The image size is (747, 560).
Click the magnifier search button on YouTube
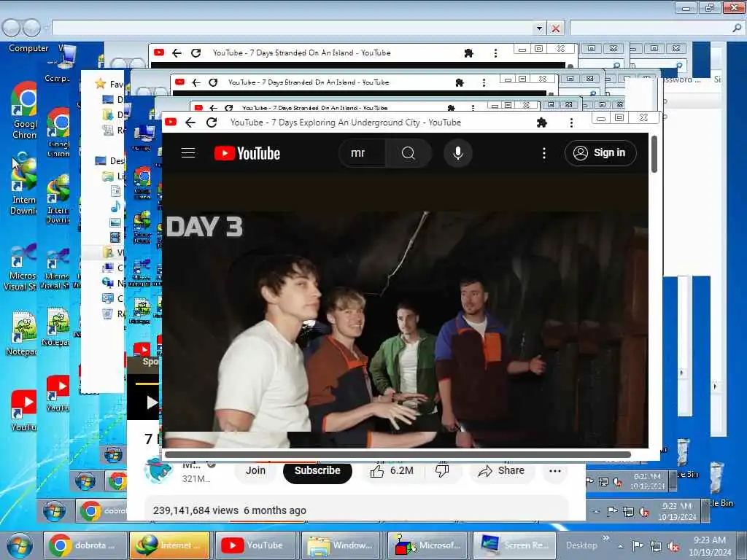click(x=409, y=153)
